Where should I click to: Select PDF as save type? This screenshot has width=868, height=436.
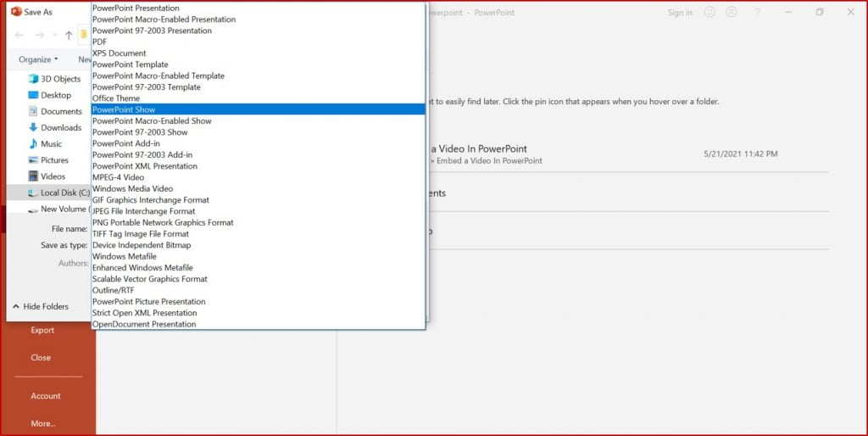point(258,42)
